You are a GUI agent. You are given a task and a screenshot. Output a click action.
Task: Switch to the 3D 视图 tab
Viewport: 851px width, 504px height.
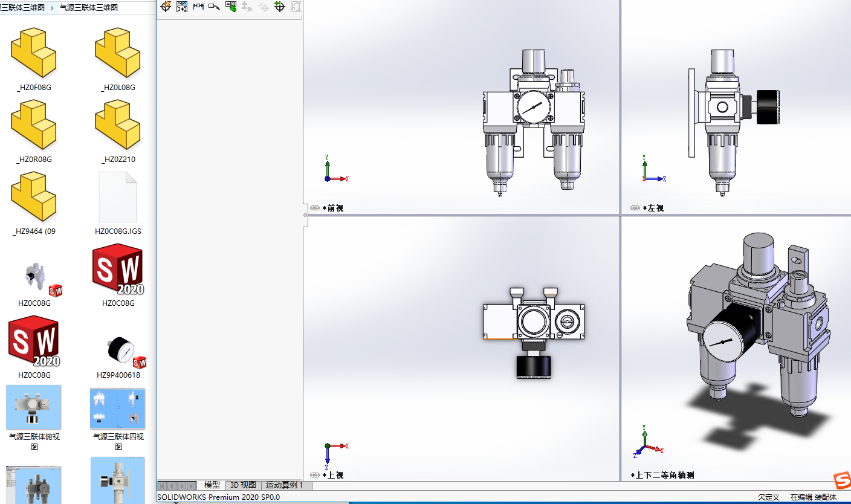pos(243,485)
